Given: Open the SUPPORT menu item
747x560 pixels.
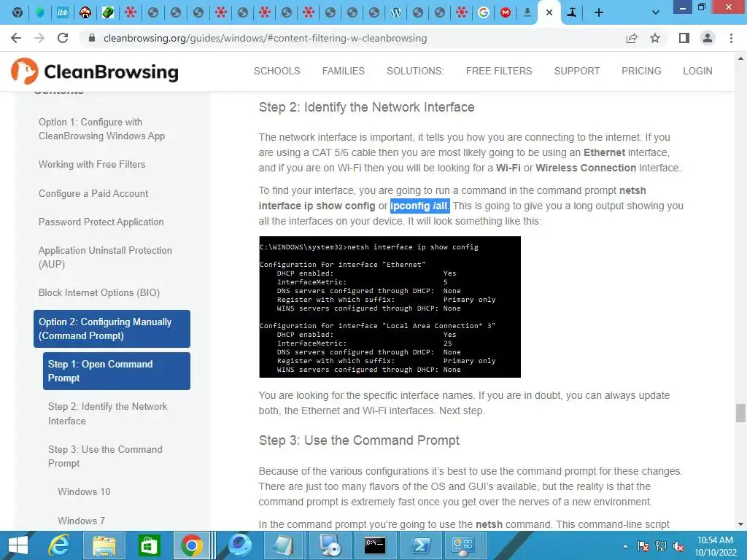Looking at the screenshot, I should pyautogui.click(x=576, y=71).
